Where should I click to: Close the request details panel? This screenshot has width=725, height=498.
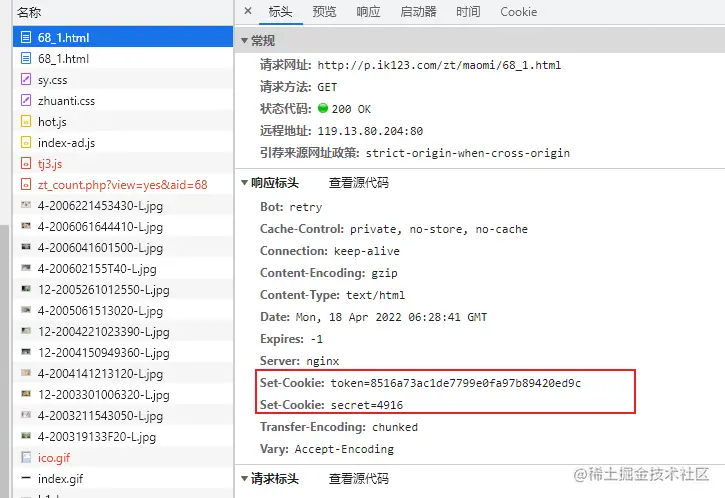248,11
